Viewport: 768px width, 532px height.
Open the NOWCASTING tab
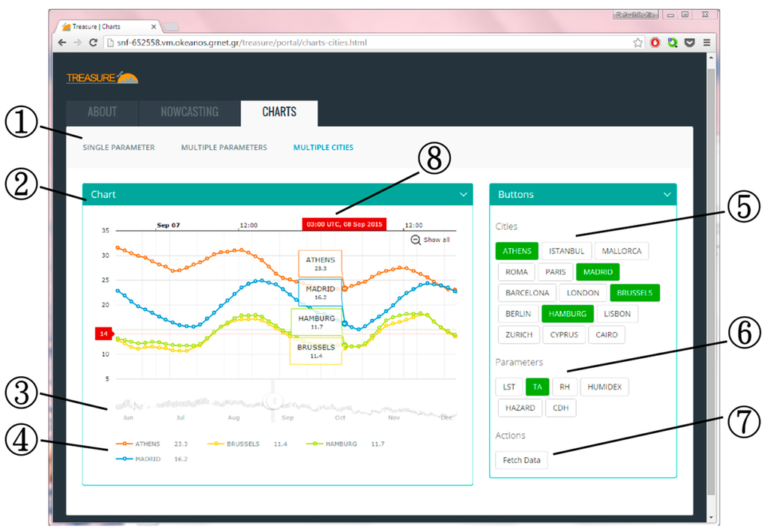pos(190,112)
